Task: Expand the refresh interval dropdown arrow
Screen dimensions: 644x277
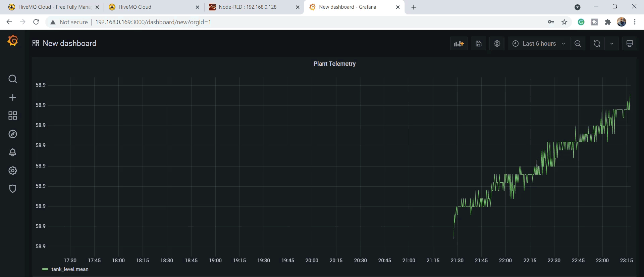Action: click(612, 44)
